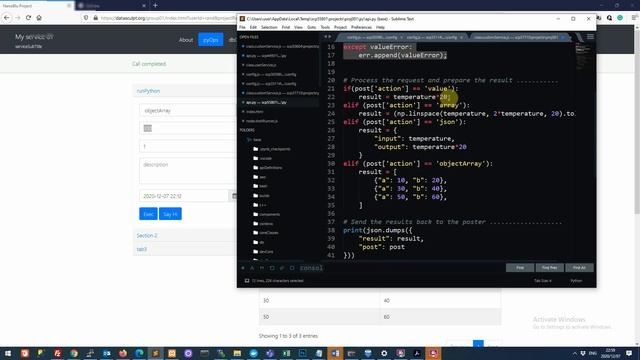Viewport: 640px width, 360px height.
Task: Toggle highlight matches option in find panel
Action: pyautogui.click(x=292, y=268)
